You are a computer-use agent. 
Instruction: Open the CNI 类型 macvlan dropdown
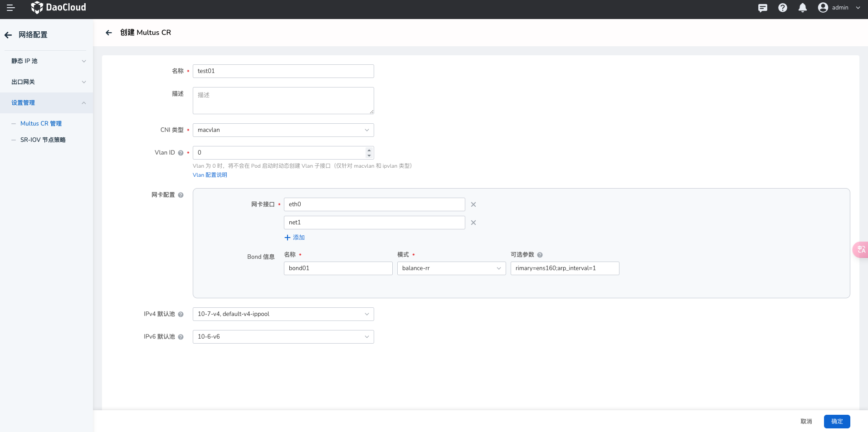click(283, 130)
